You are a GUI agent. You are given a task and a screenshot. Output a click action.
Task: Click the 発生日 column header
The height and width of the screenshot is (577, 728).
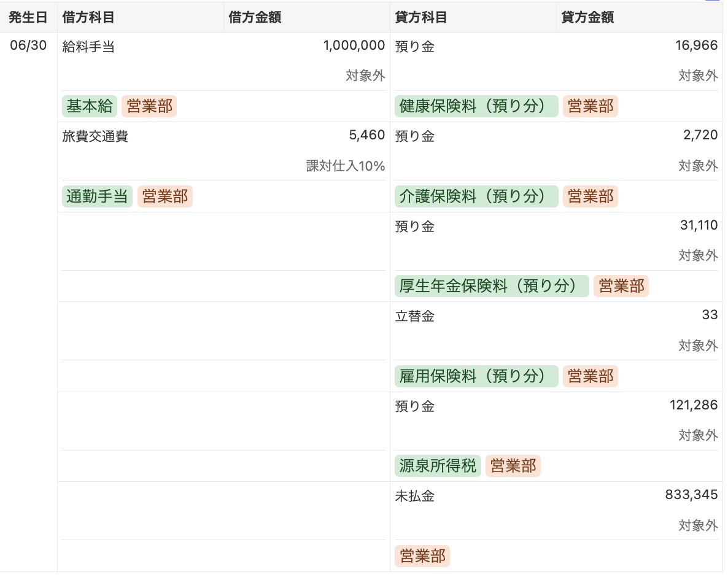pyautogui.click(x=28, y=18)
